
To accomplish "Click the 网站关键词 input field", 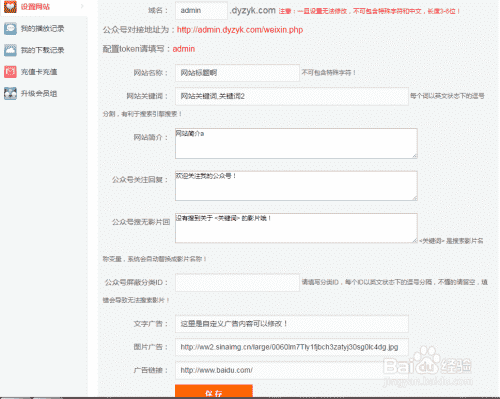I will pos(292,96).
